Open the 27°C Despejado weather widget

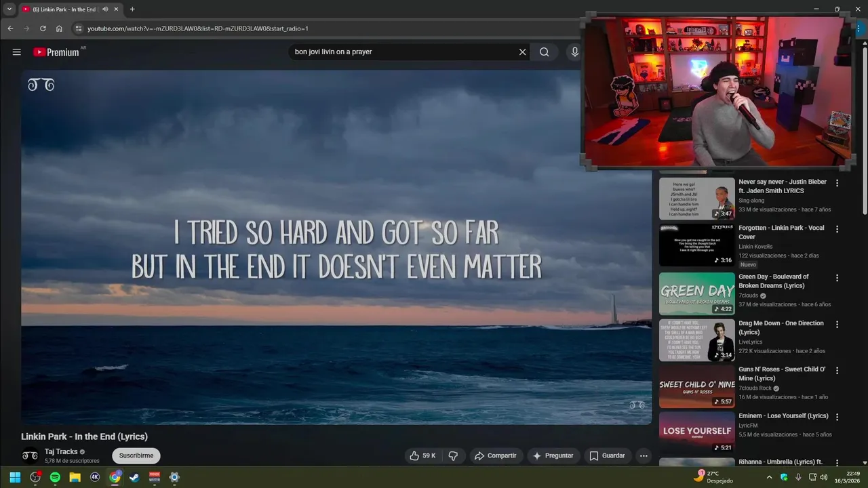click(x=714, y=477)
